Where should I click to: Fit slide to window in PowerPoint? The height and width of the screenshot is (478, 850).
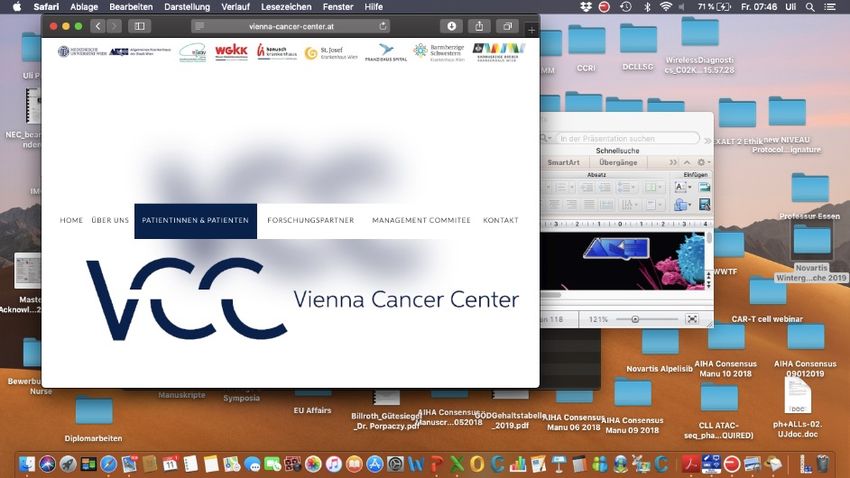(692, 319)
